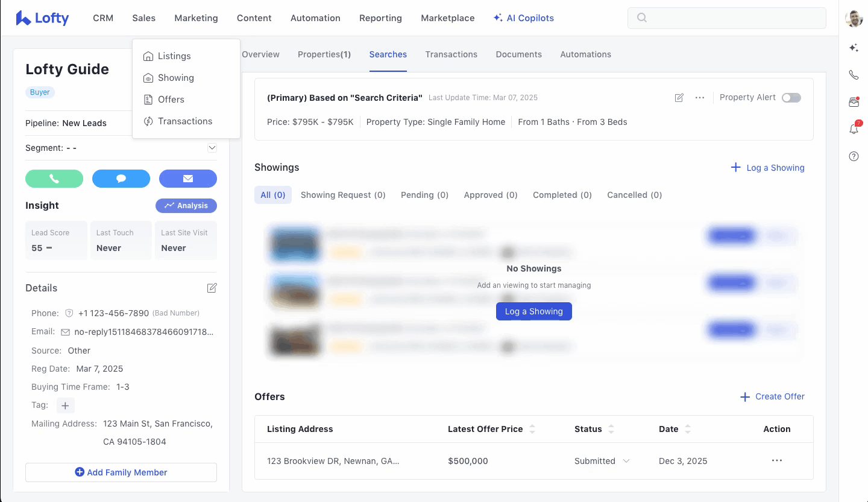Click the Add Family Member button
The image size is (868, 502).
click(121, 472)
